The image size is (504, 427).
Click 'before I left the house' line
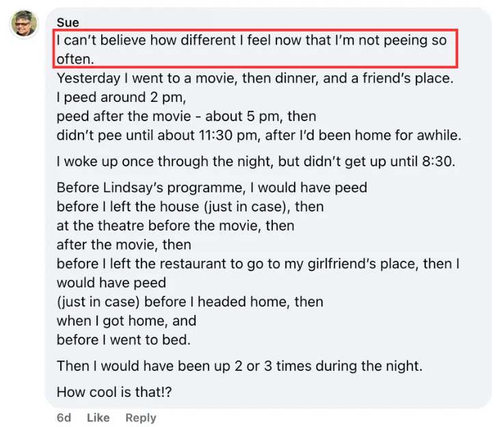(190, 207)
